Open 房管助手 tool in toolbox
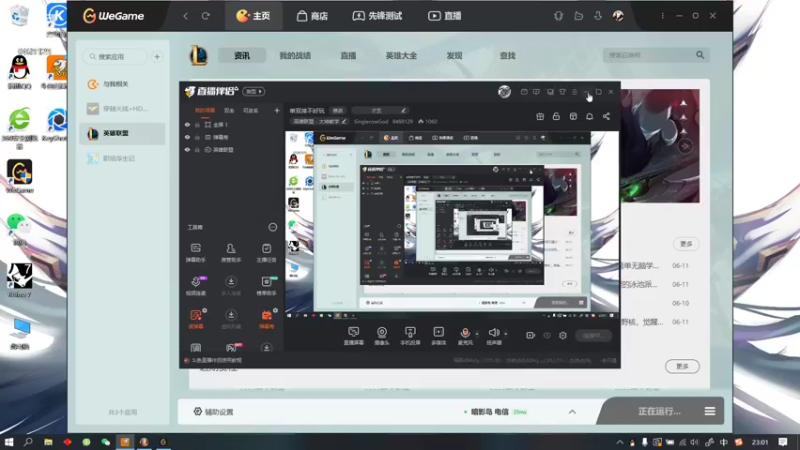The image size is (800, 450). coord(231,253)
